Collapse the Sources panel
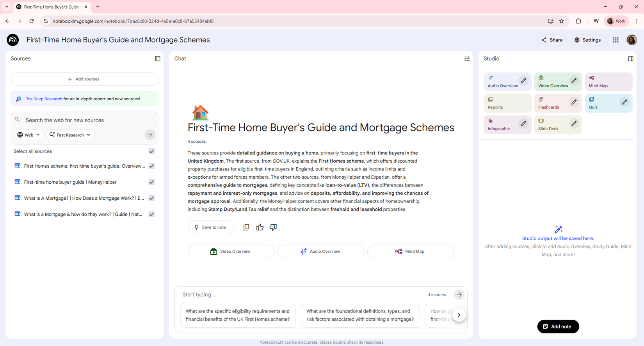The width and height of the screenshot is (644, 346). pyautogui.click(x=158, y=59)
